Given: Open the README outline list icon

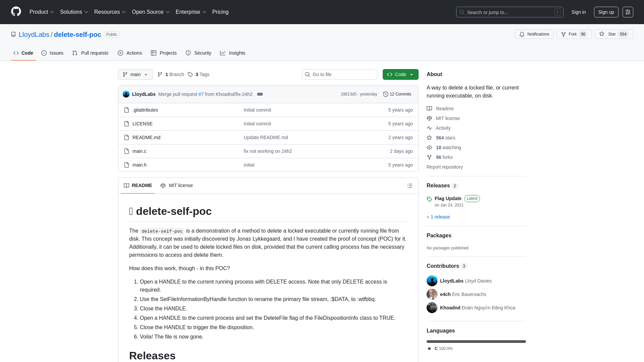Looking at the screenshot, I should (x=410, y=186).
